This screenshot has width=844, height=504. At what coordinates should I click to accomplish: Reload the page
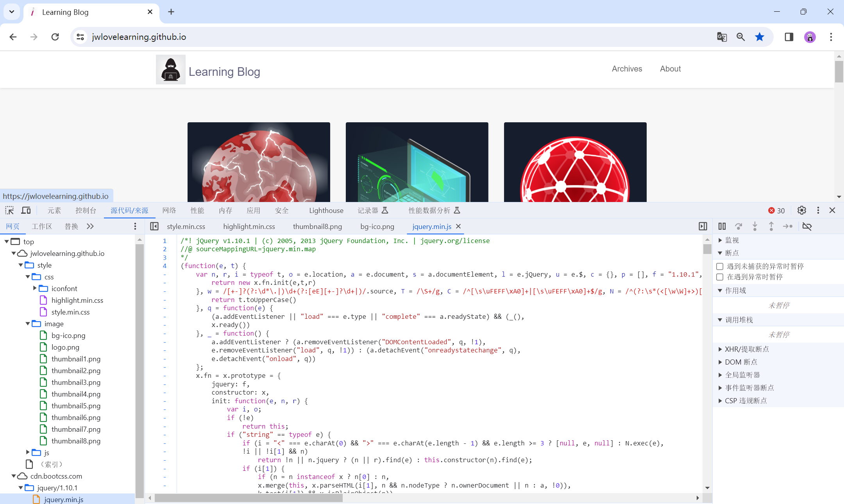55,37
